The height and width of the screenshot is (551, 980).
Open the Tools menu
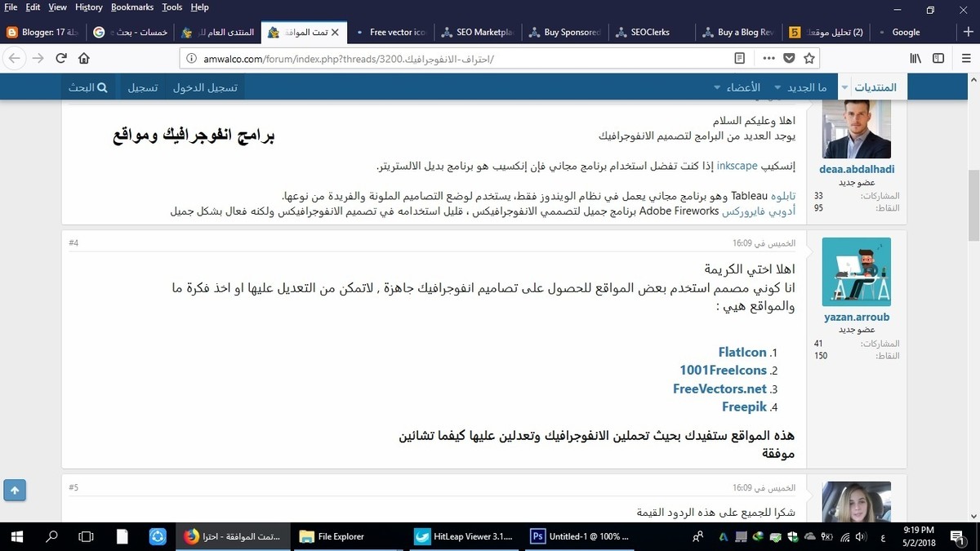click(x=172, y=7)
